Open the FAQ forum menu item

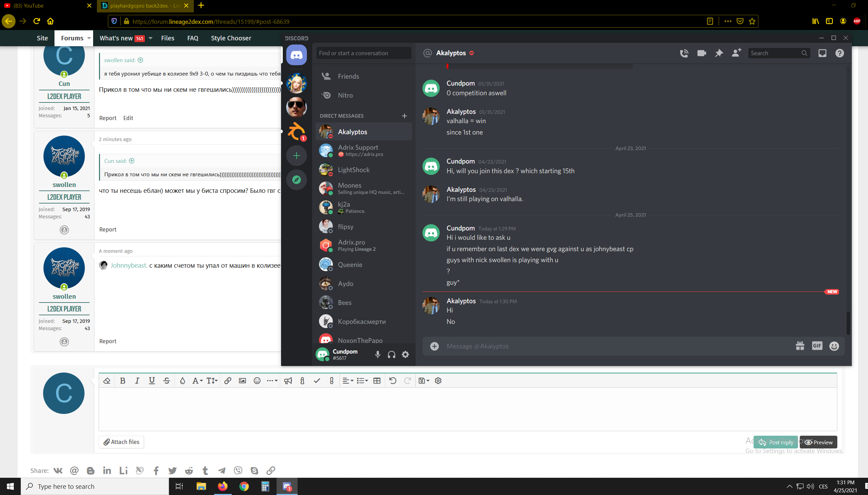coord(192,38)
